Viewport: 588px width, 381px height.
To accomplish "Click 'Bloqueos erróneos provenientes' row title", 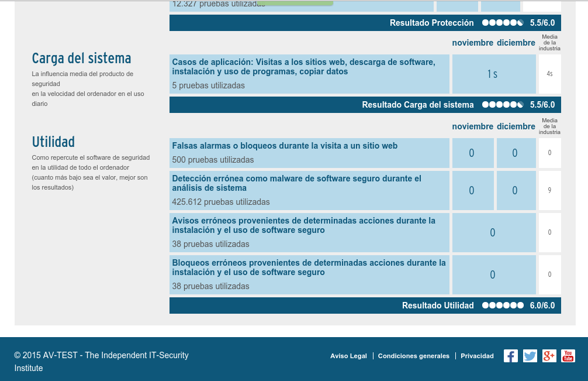I will (309, 267).
